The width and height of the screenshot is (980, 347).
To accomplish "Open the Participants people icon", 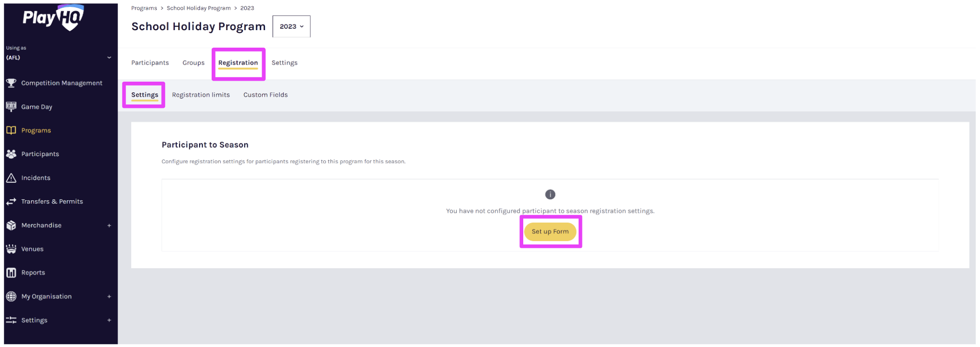I will pos(11,154).
